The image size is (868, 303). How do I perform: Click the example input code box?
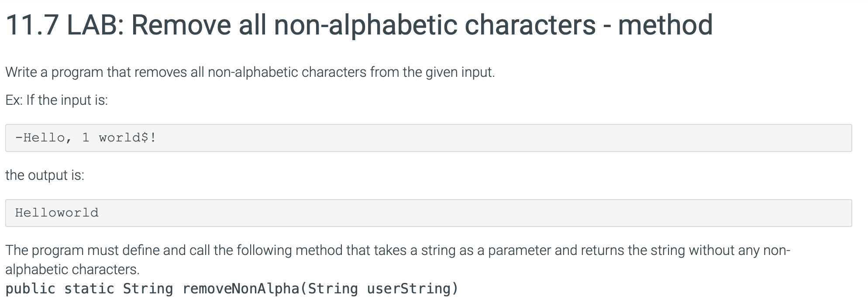[428, 138]
